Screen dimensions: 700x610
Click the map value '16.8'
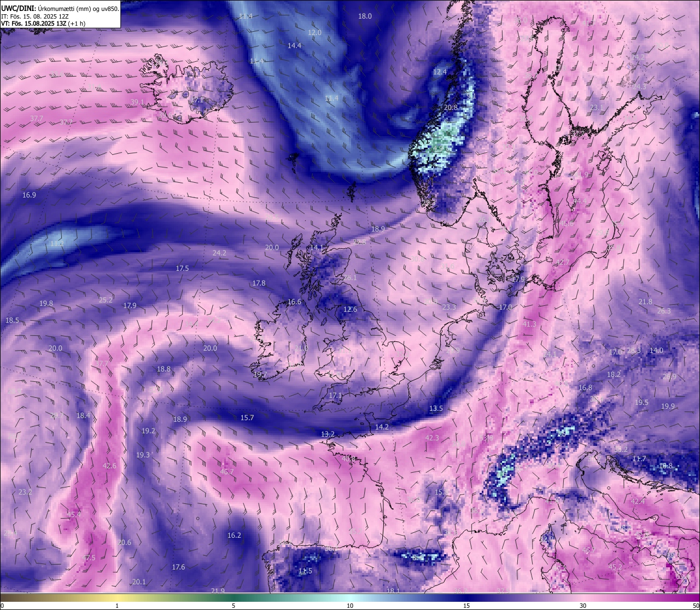(x=585, y=388)
